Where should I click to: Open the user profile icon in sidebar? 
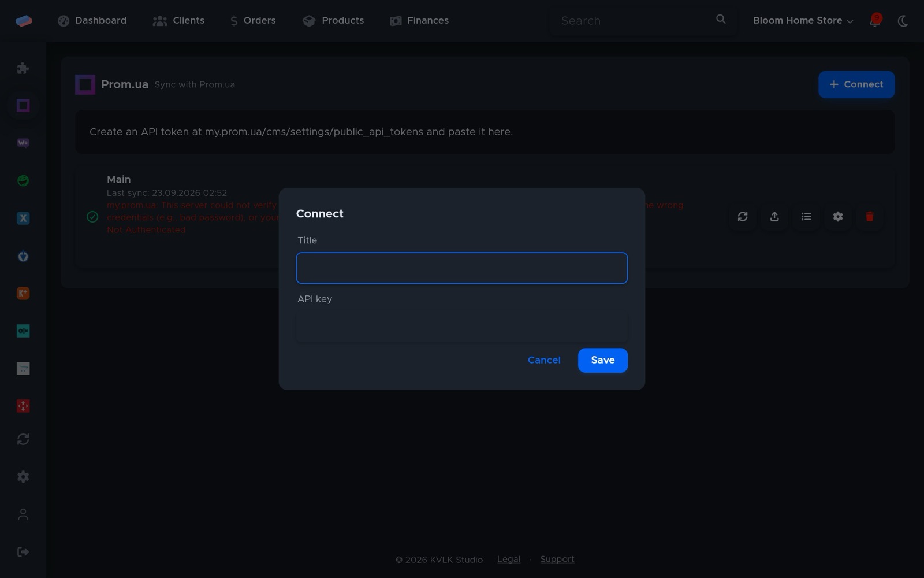23,514
